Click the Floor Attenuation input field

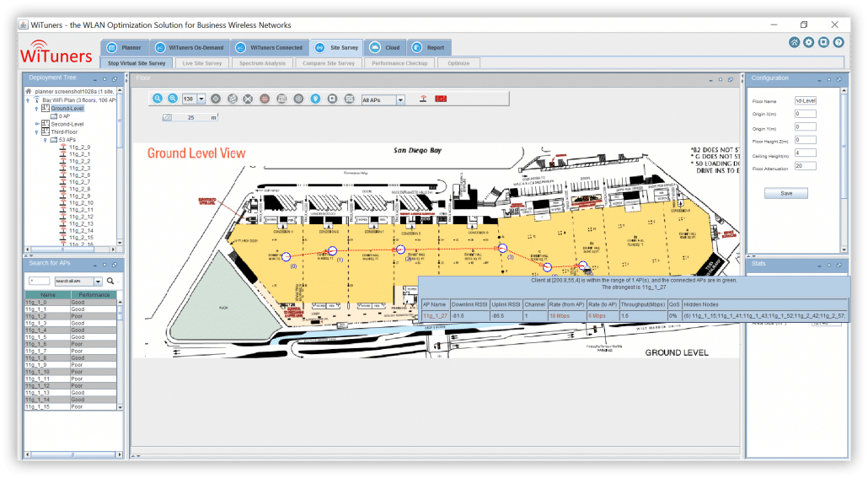point(806,166)
